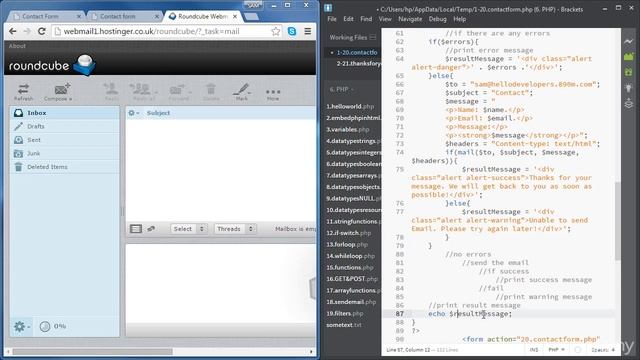
Task: Click the Delete trash icon in toolbar
Action: coord(211,91)
